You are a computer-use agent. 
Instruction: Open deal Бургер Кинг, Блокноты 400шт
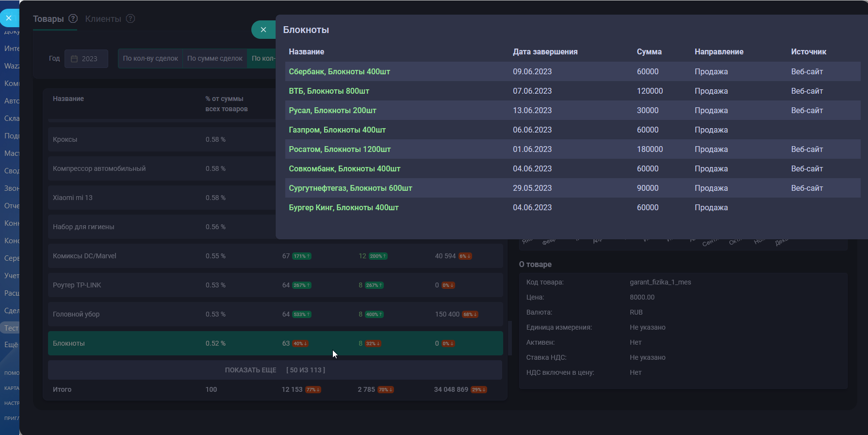(x=344, y=207)
